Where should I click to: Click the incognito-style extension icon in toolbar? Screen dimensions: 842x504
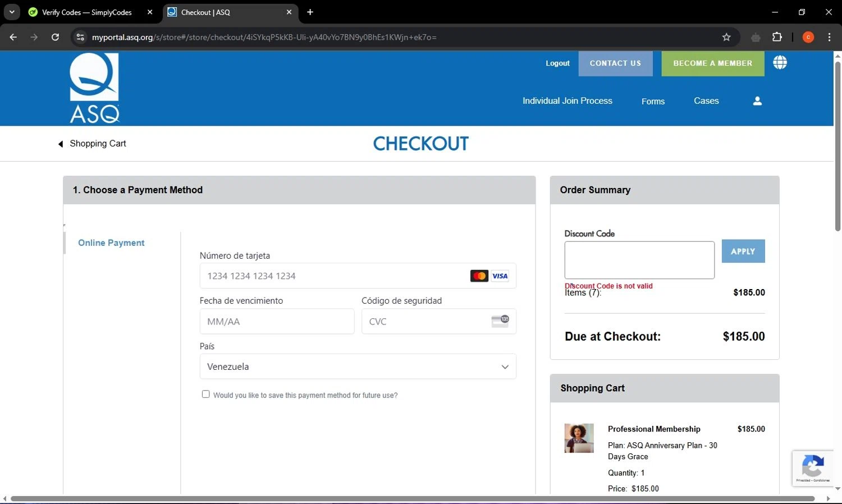coord(756,37)
